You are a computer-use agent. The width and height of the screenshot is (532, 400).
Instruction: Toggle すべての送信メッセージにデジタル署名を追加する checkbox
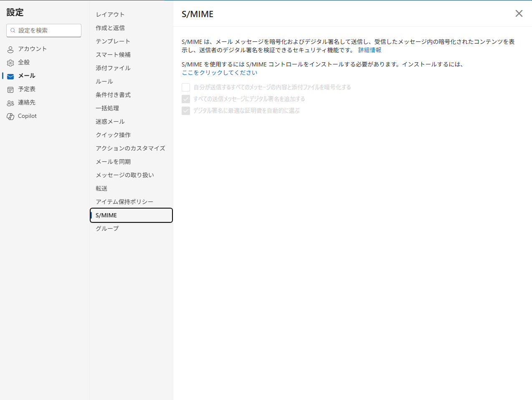coord(186,99)
